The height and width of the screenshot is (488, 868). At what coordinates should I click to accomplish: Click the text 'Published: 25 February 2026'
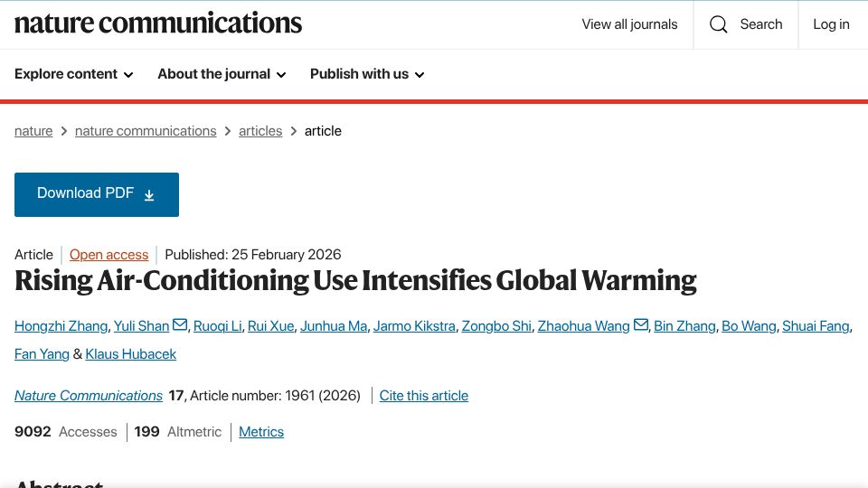point(253,255)
